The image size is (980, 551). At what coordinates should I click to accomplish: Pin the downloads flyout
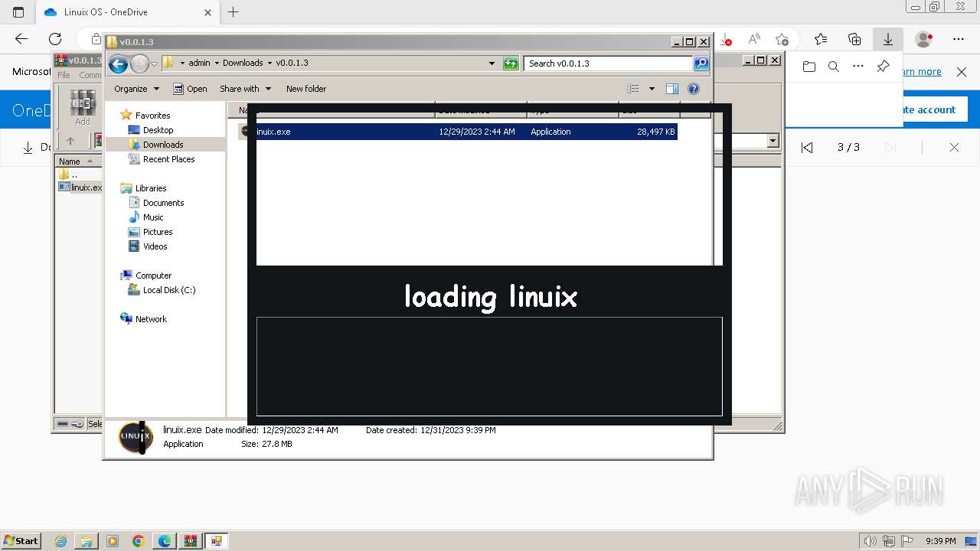tap(883, 67)
